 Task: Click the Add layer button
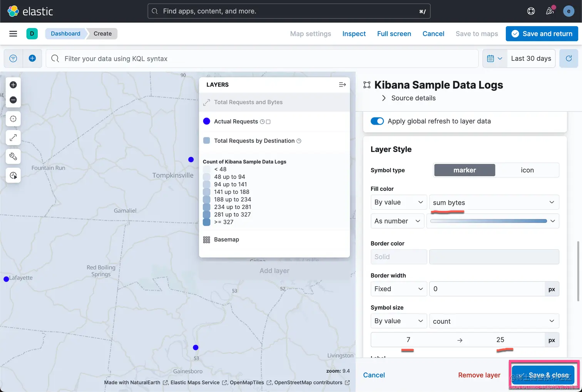(274, 271)
